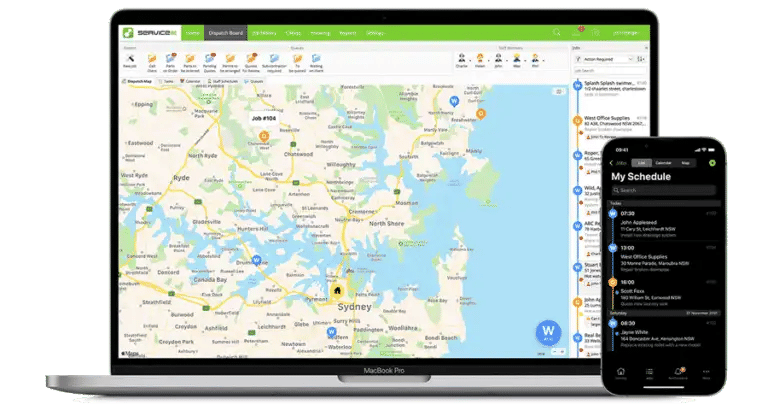
Task: Switch to the Dispatch Map tab
Action: 137,81
